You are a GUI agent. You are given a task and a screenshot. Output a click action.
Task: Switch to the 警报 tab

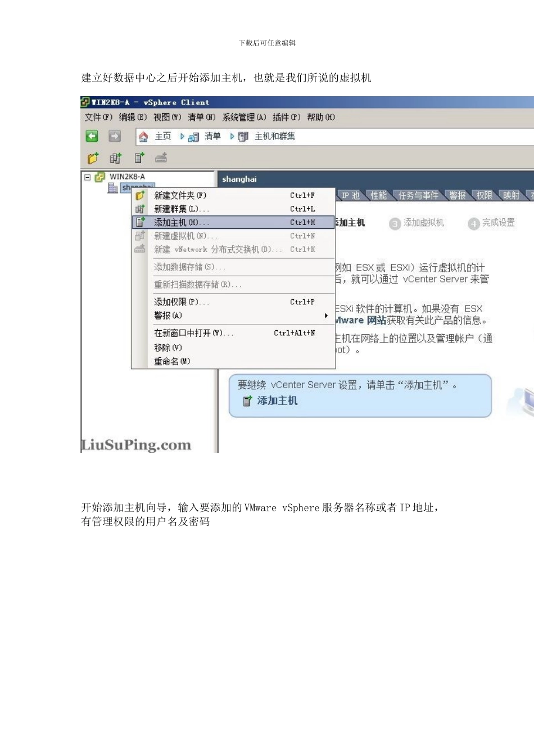[458, 195]
